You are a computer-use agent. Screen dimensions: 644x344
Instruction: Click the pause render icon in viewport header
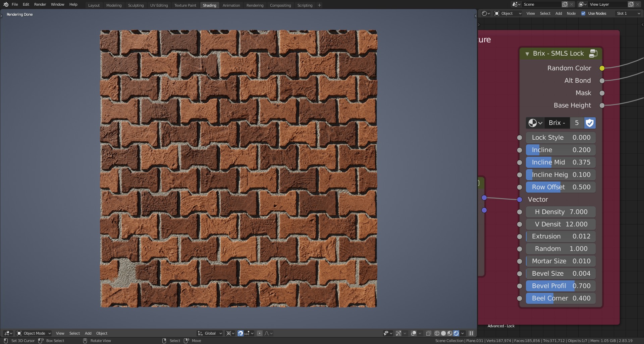click(x=471, y=333)
